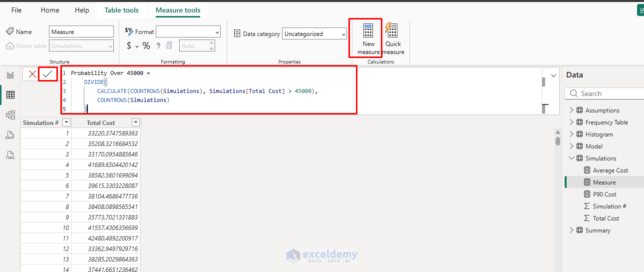Select the Simulation # field
The height and width of the screenshot is (272, 644).
[610, 206]
